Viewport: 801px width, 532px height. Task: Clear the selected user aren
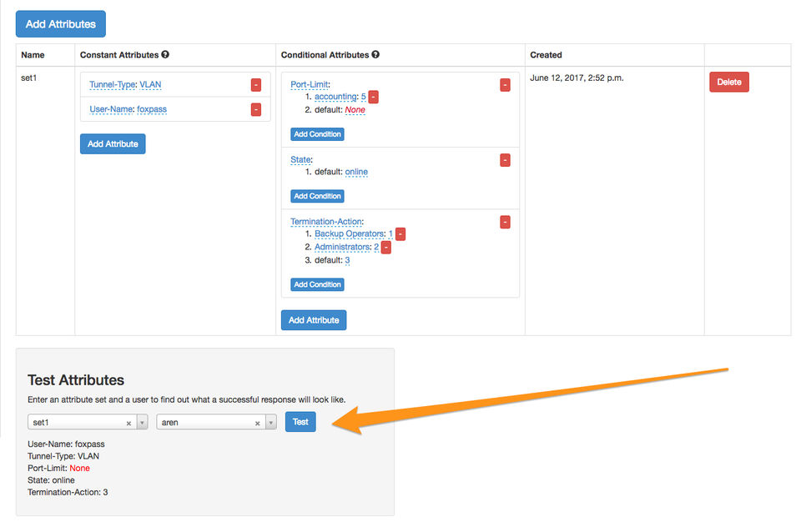tap(258, 424)
